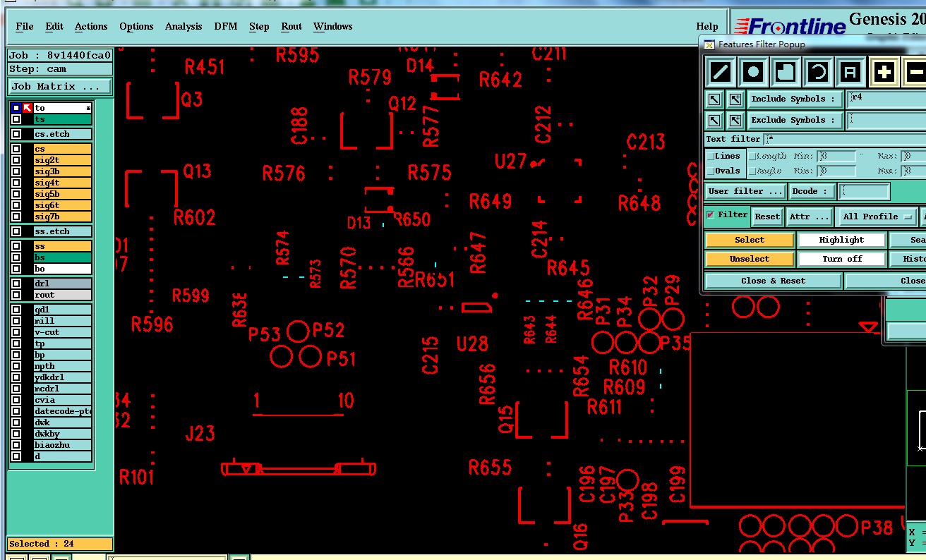Image resolution: width=926 pixels, height=560 pixels.
Task: Click the Text filter input field
Action: point(845,140)
